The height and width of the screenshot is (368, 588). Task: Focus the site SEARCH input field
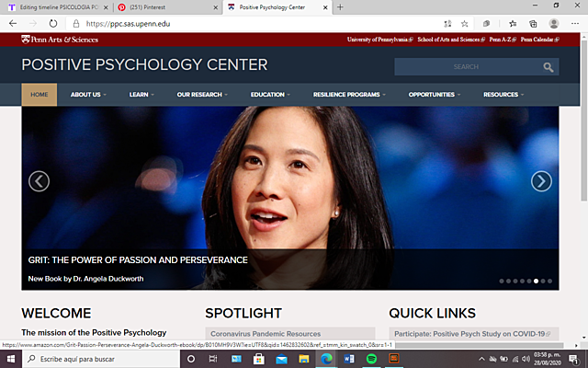coord(466,67)
